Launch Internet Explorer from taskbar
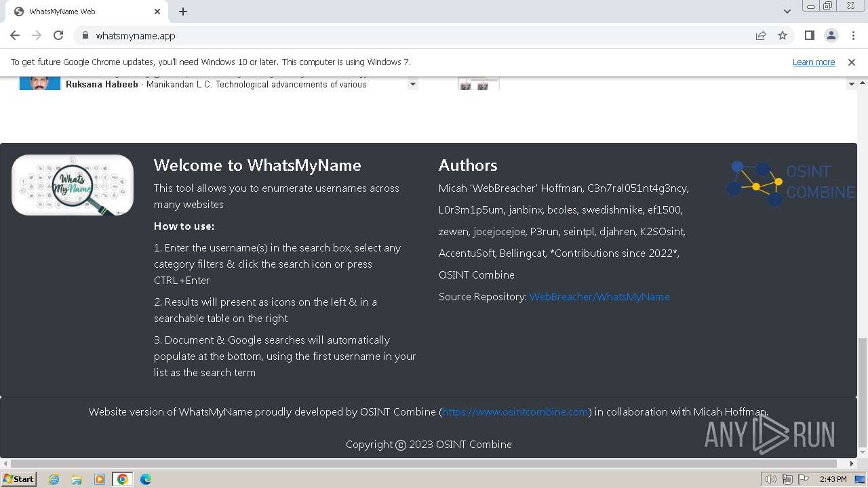Image resolution: width=868 pixels, height=488 pixels. (54, 479)
